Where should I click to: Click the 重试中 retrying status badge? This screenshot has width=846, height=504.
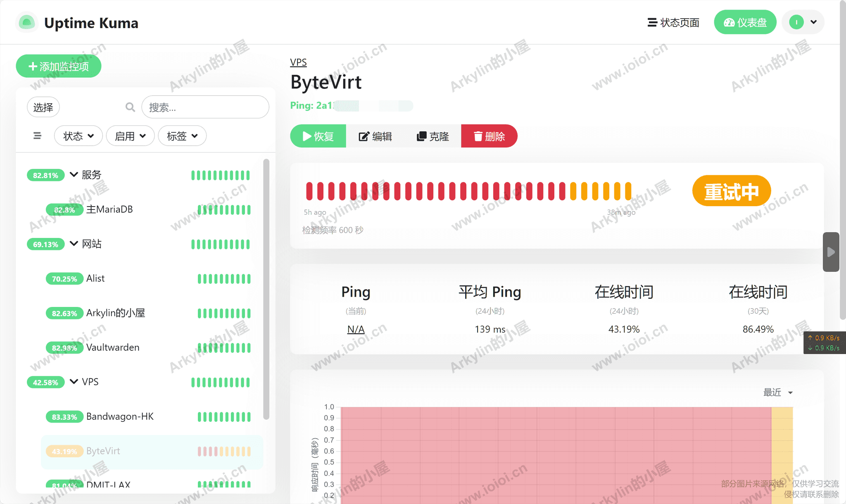point(732,191)
